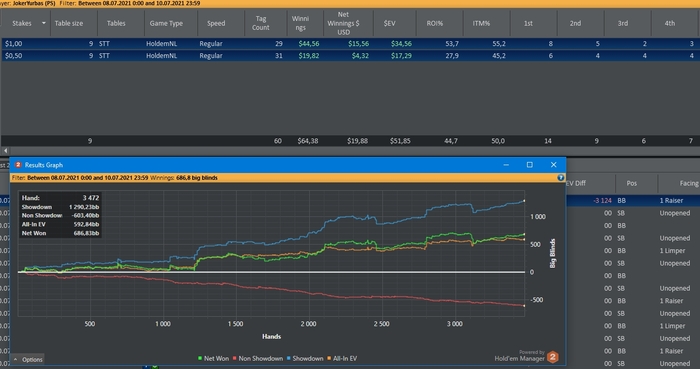Click the Non Showdown -603,40bb stat

pyautogui.click(x=60, y=216)
